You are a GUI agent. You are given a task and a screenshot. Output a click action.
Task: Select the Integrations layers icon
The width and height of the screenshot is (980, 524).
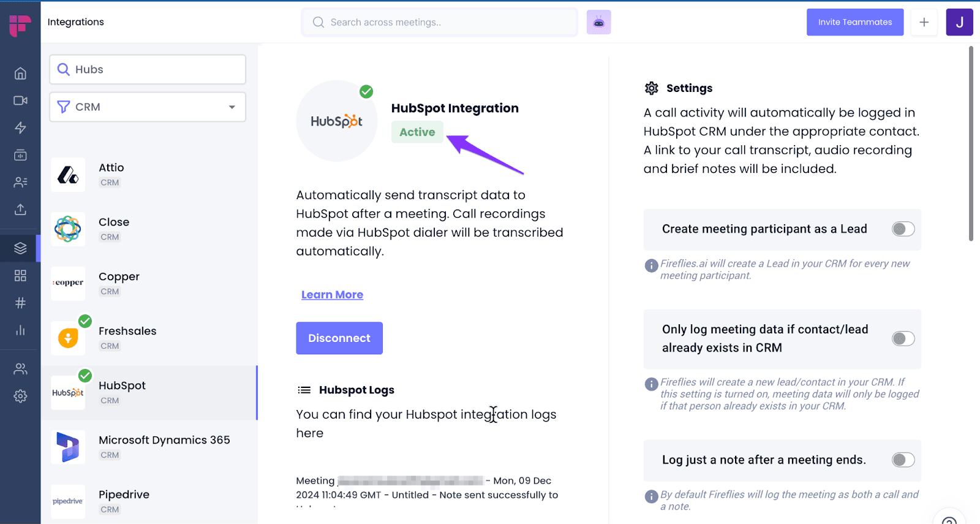coord(20,248)
